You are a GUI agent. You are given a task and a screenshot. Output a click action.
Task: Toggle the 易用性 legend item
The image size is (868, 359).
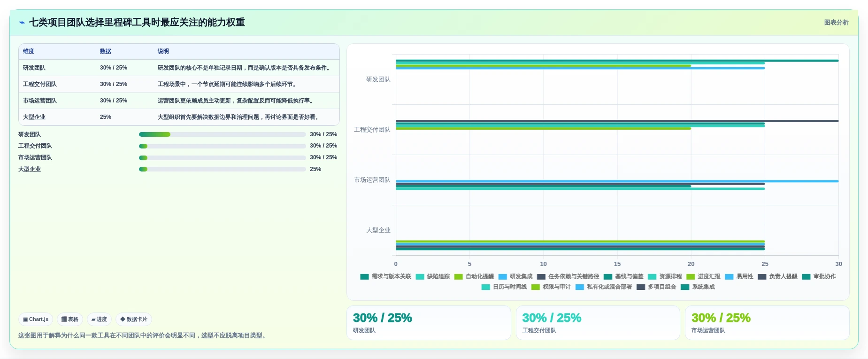[x=739, y=276]
